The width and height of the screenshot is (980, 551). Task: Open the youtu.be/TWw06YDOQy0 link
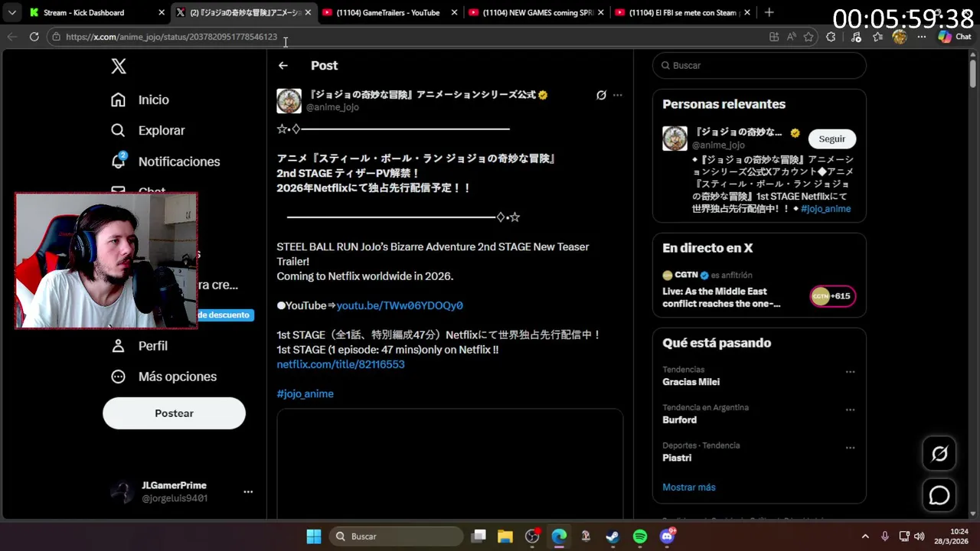(x=400, y=305)
